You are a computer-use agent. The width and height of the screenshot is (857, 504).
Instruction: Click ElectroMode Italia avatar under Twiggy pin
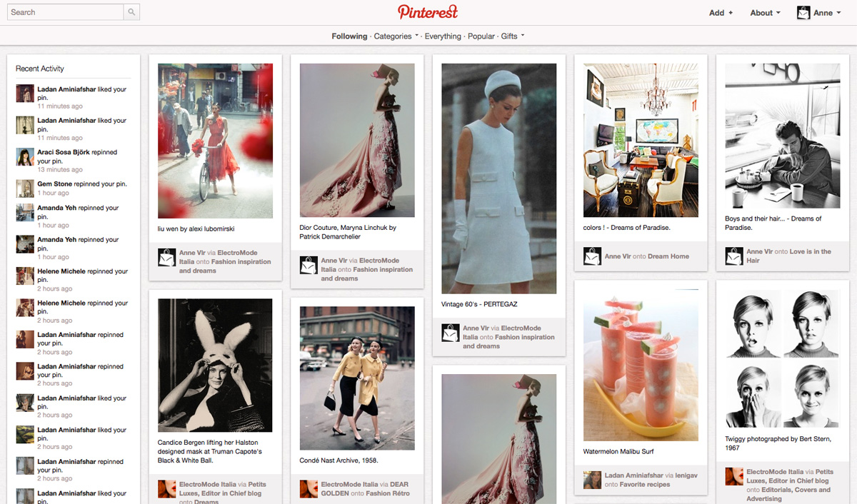click(x=733, y=476)
